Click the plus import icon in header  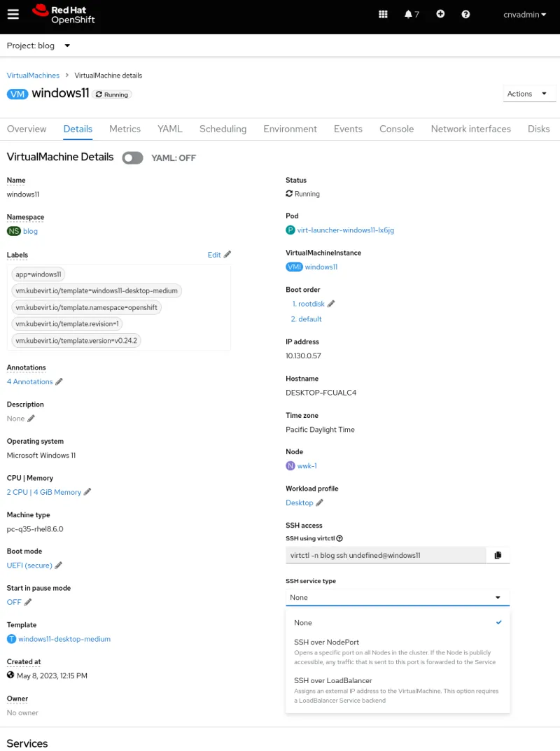point(440,14)
